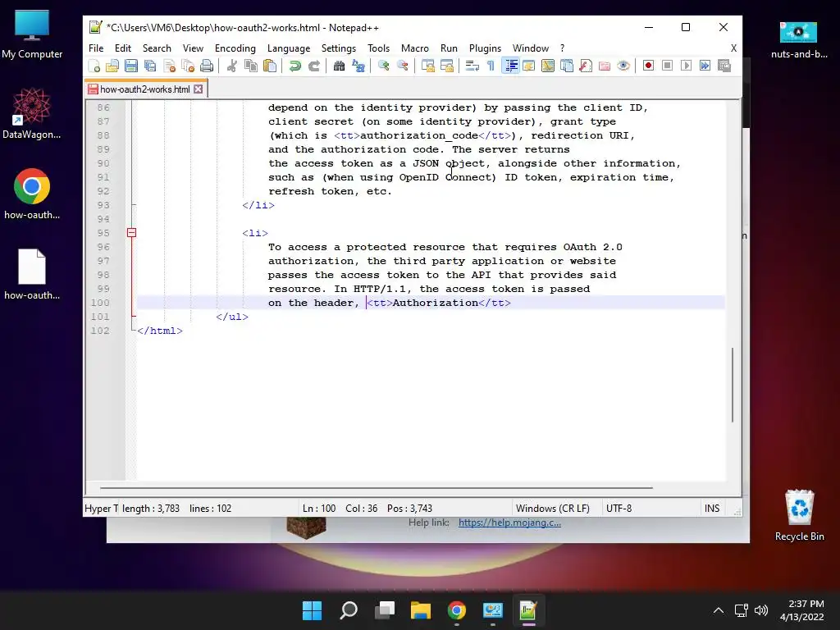Open a file using the Open toolbar icon
Image resolution: width=840 pixels, height=630 pixels.
click(x=112, y=66)
